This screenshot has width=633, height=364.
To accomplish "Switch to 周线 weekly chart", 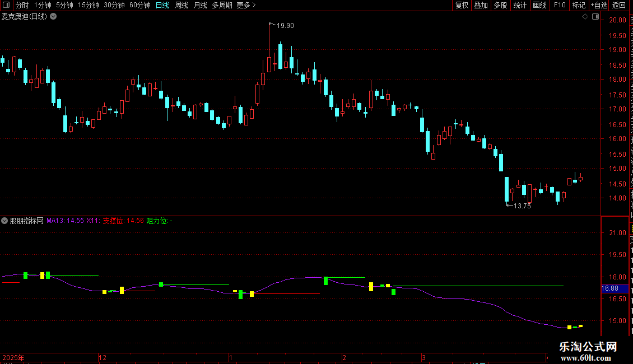I will pos(181,5).
